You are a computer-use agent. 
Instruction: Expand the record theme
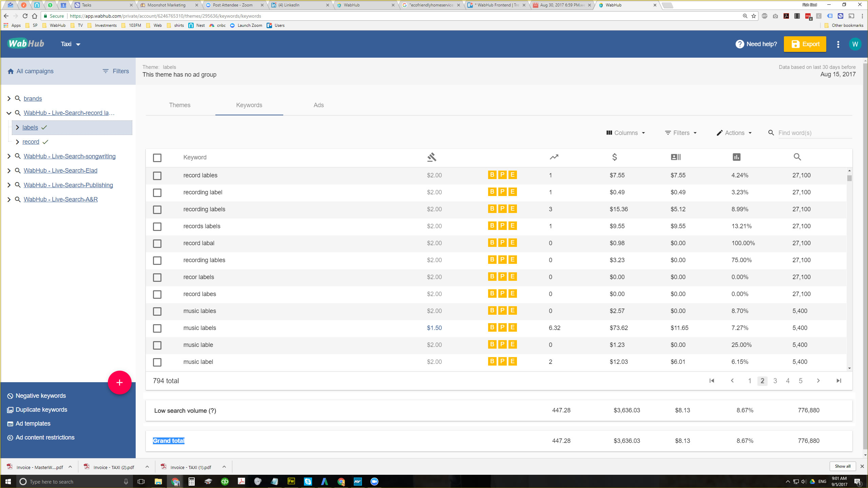point(17,142)
